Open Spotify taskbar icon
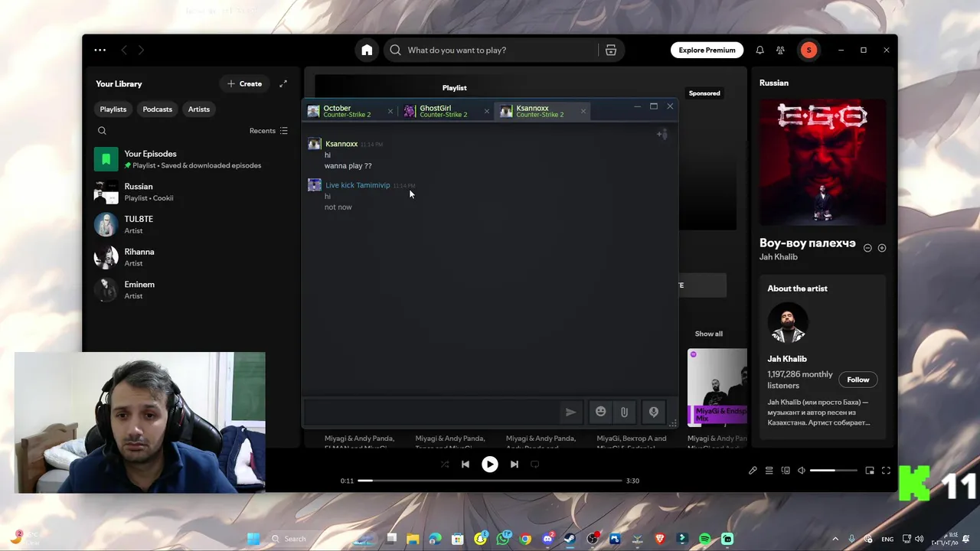The width and height of the screenshot is (980, 551). tap(704, 539)
